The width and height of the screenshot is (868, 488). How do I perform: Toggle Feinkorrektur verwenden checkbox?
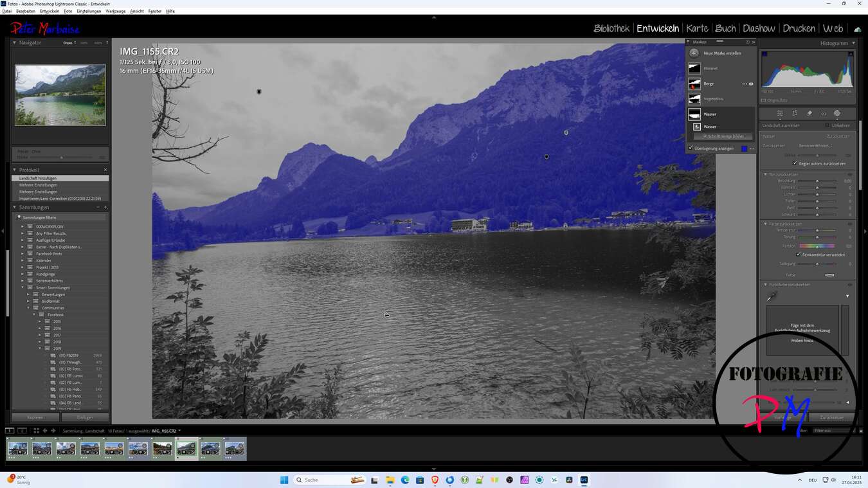798,255
